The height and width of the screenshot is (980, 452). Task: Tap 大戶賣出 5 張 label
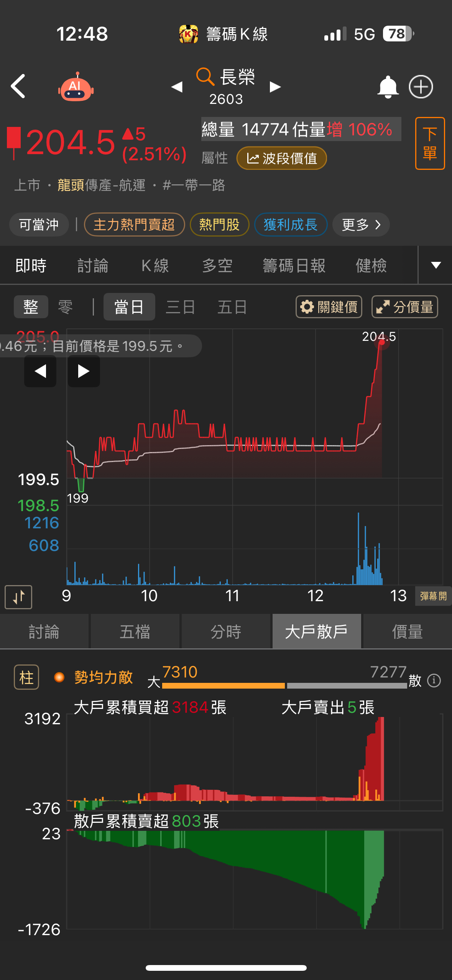pyautogui.click(x=328, y=707)
